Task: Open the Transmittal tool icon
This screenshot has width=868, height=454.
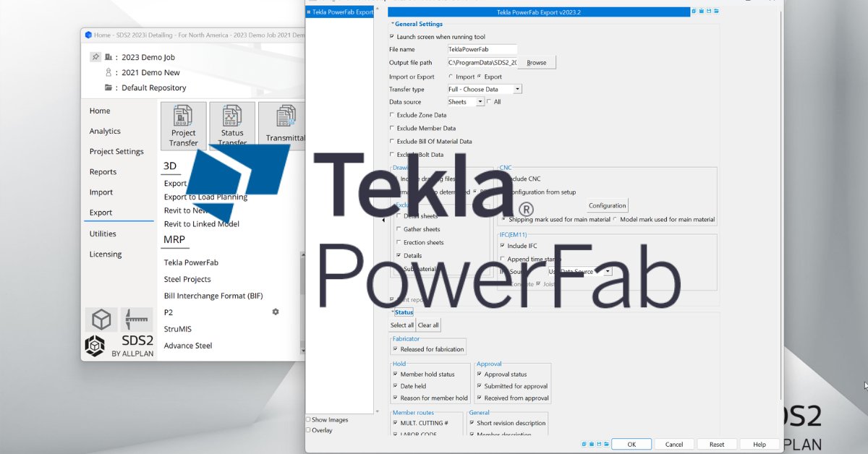Action: click(282, 125)
